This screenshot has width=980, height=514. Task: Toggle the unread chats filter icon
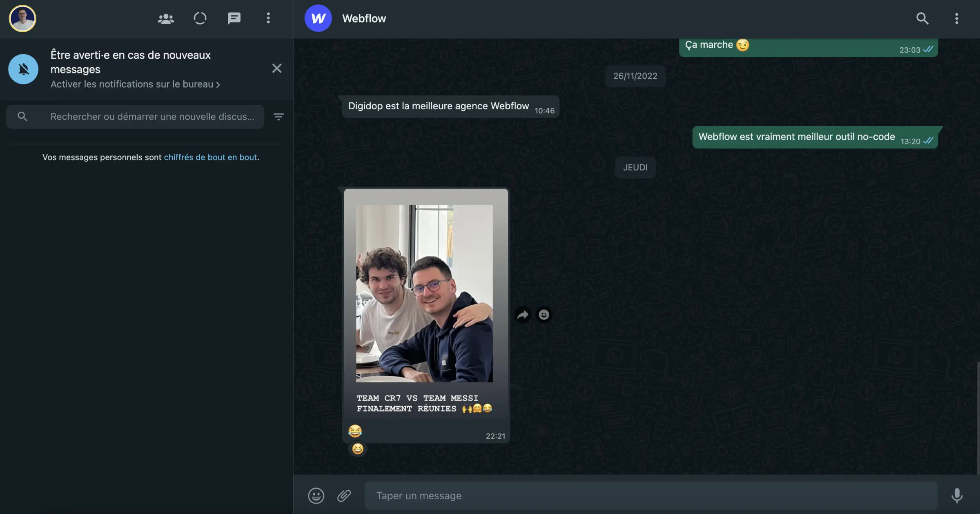click(278, 117)
